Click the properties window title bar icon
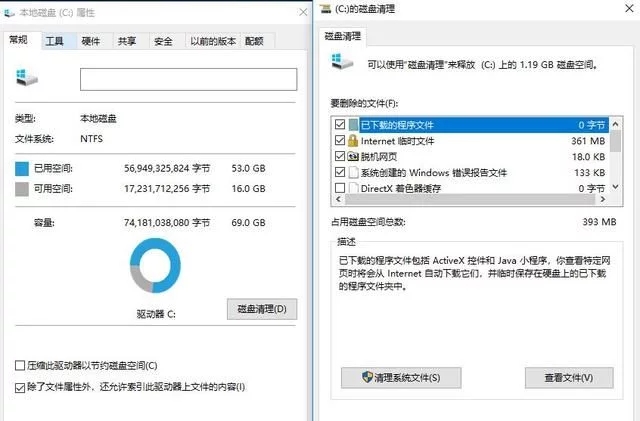This screenshot has height=421, width=640. 9,13
